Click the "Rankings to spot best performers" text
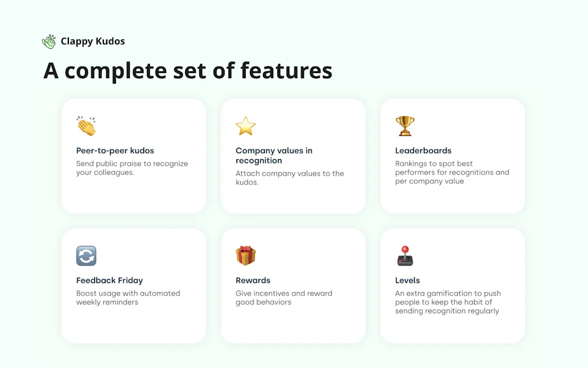The height and width of the screenshot is (368, 588). [x=452, y=172]
